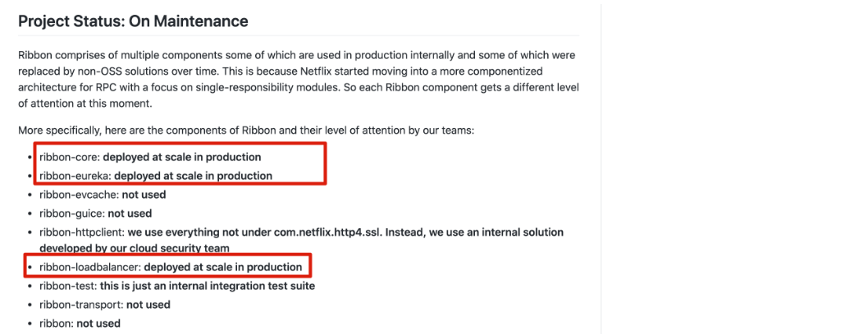868x335 pixels.
Task: Click bold status text next to ribbon-eureka
Action: 193,176
